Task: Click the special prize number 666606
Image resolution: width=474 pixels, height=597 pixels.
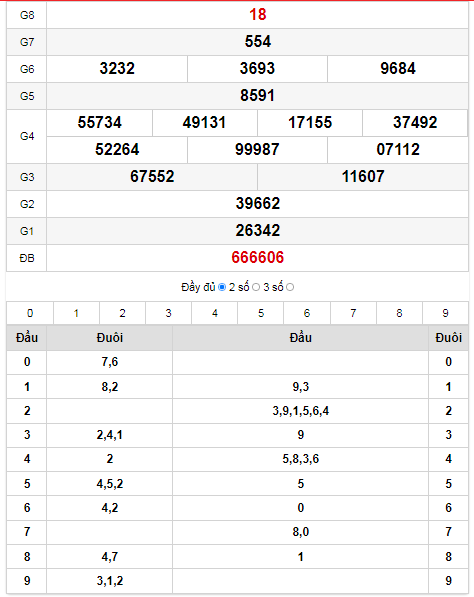Action: coord(258,258)
